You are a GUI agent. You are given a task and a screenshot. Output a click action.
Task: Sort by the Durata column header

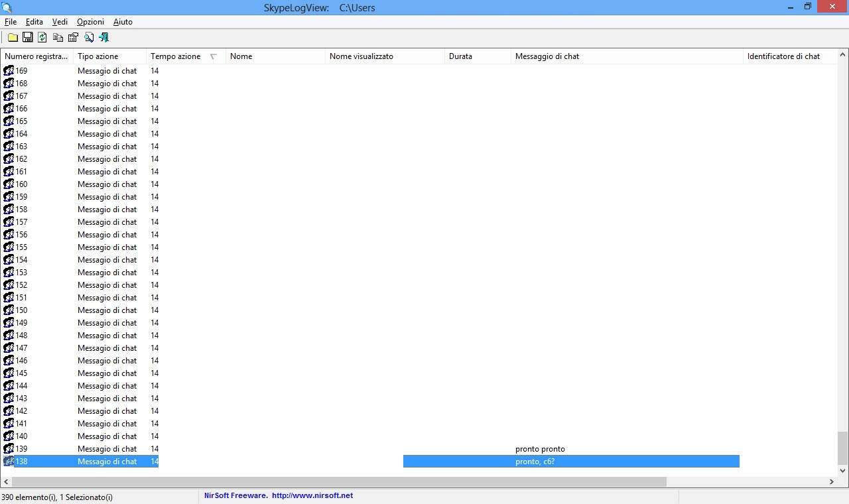478,56
